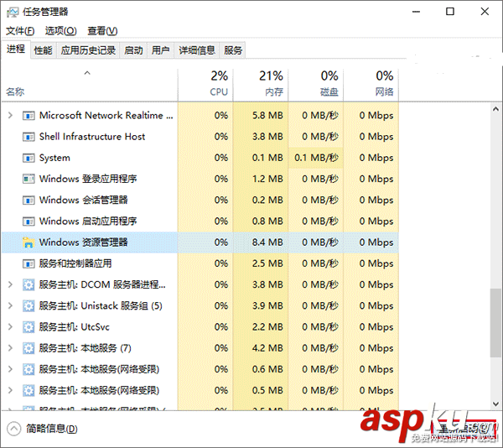The height and width of the screenshot is (448, 503).
Task: Click the scrollbar down arrow
Action: pyautogui.click(x=495, y=404)
